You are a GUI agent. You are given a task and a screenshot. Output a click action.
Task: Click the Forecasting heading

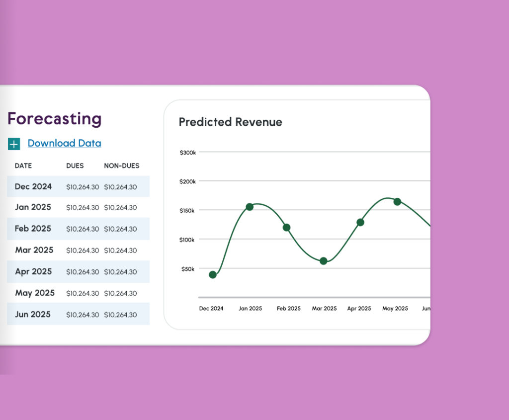tap(55, 119)
